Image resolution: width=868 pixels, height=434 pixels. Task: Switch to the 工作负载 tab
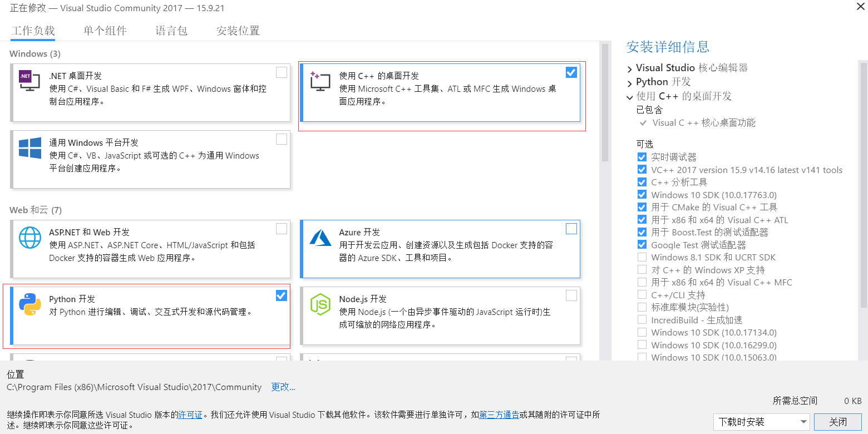pos(33,31)
